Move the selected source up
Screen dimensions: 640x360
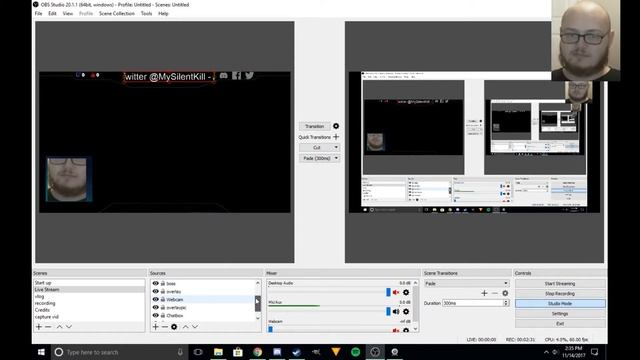[x=186, y=327]
